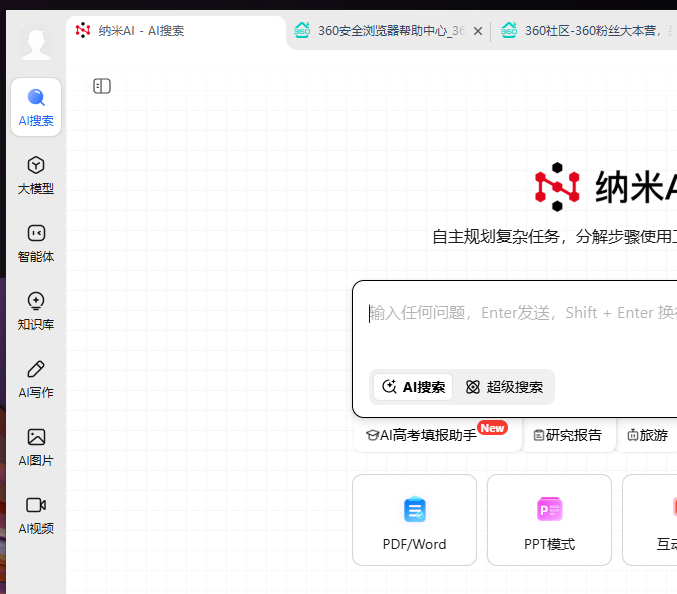Open AI写作 in the sidebar
This screenshot has width=677, height=594.
tap(36, 379)
